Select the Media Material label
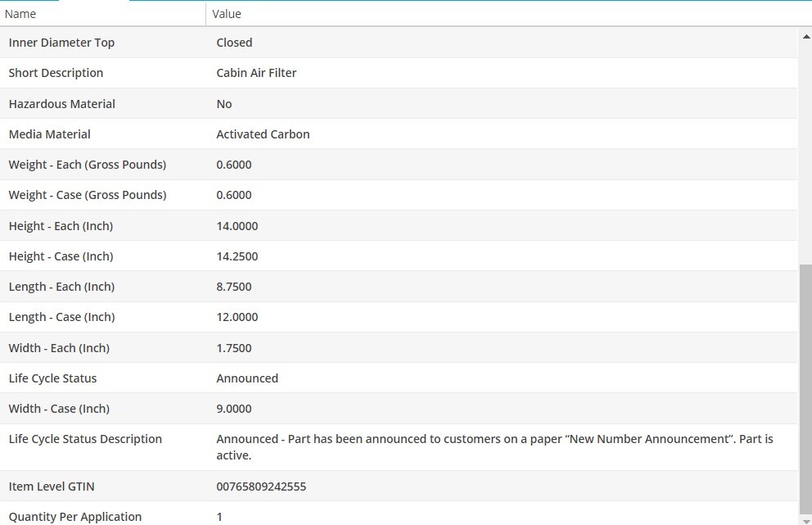Image resolution: width=812 pixels, height=525 pixels. coord(50,134)
